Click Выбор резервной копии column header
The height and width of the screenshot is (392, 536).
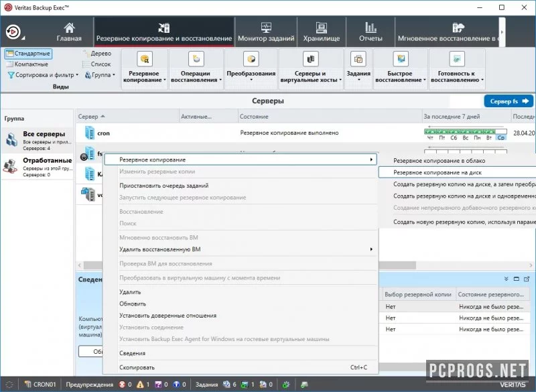417,294
